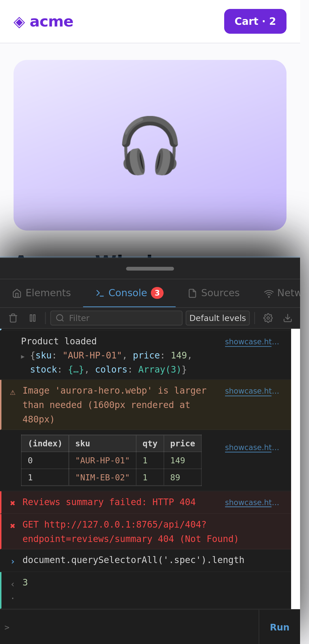309x644 pixels.
Task: Open showcase link beside image warning
Action: click(252, 391)
